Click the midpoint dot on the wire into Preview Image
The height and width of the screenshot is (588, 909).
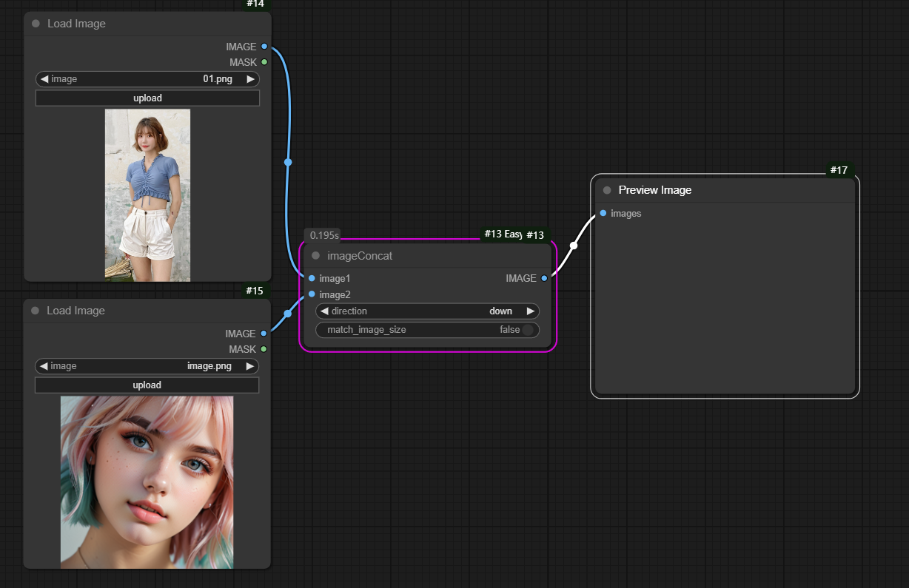click(x=574, y=246)
